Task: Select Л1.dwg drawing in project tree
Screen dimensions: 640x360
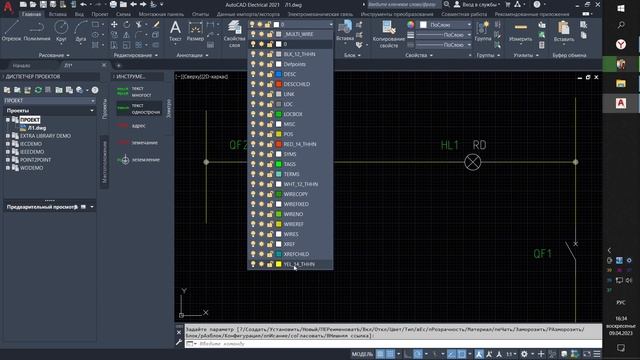Action: [37, 128]
